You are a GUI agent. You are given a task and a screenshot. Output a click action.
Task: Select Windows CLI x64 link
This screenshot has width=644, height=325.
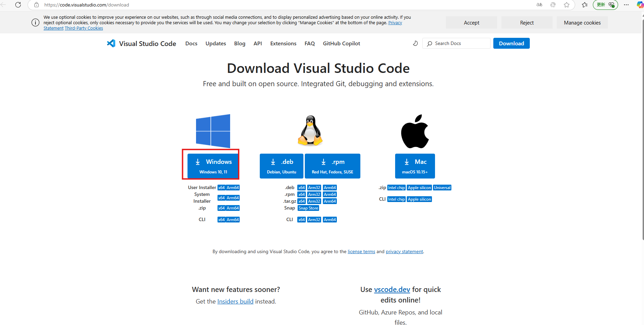point(222,220)
